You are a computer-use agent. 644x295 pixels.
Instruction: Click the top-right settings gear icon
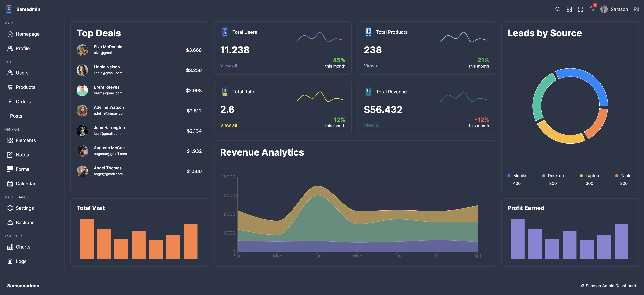tap(636, 9)
